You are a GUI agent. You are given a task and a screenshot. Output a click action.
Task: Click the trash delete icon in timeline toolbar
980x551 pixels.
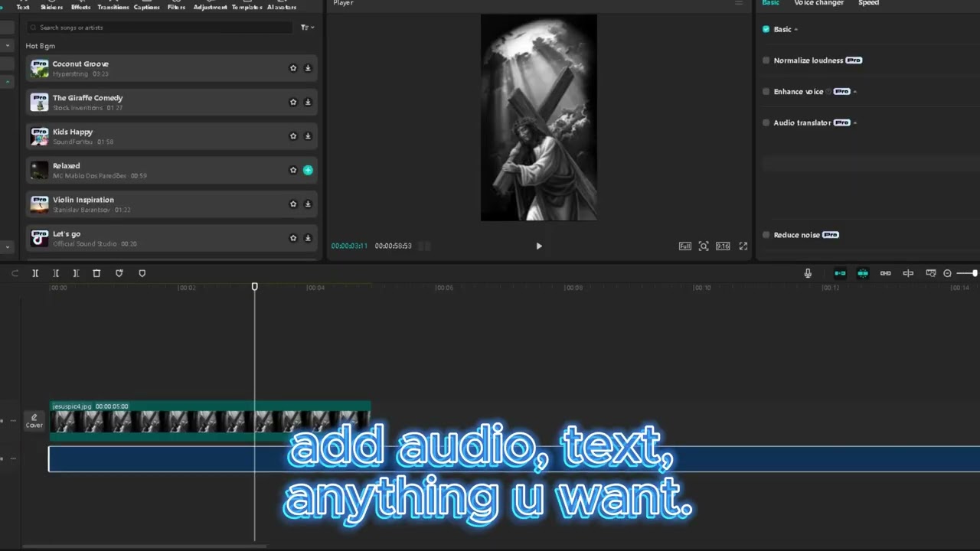coord(96,273)
